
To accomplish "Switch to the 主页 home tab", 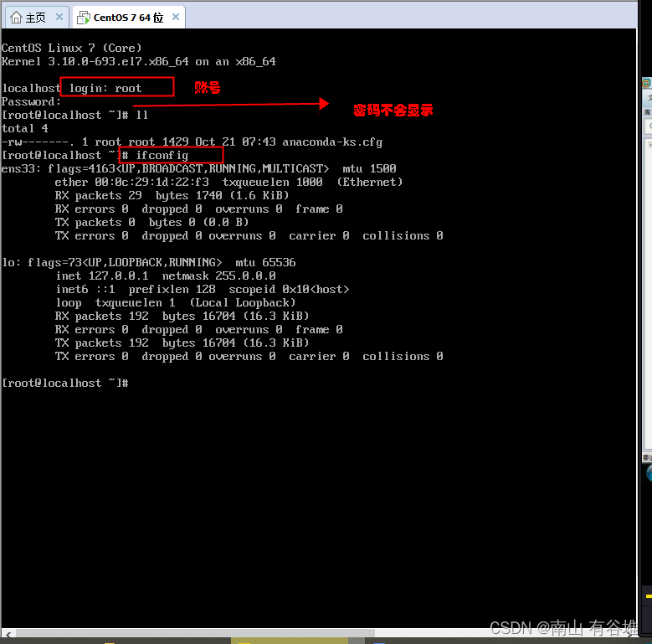I will pos(35,18).
